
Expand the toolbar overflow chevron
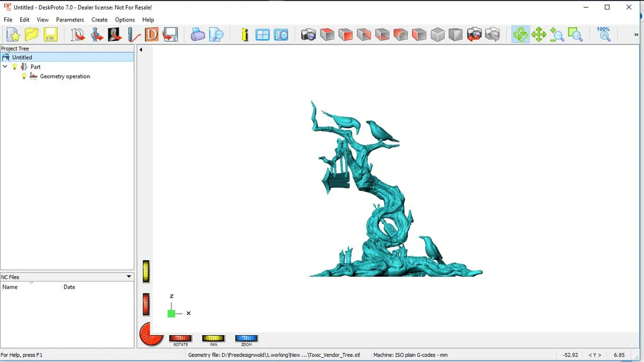pos(636,35)
